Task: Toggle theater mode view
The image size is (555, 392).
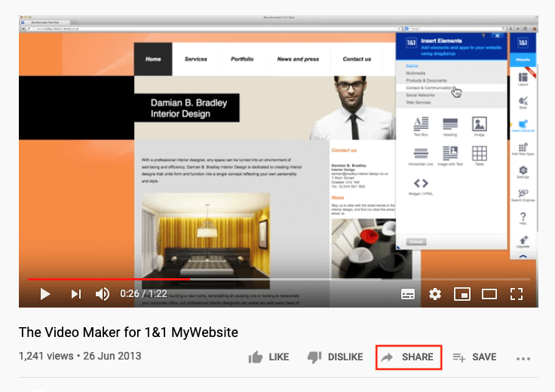Action: [x=489, y=294]
